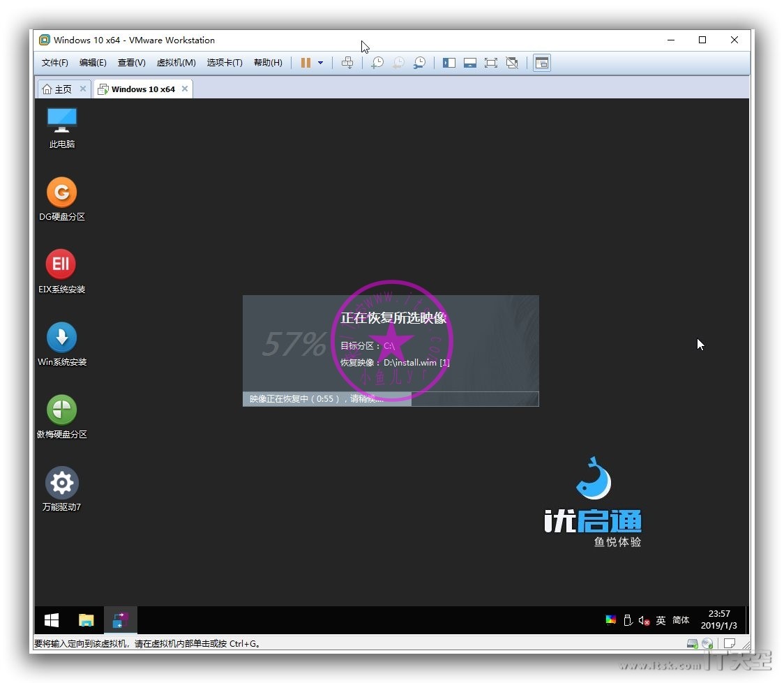The width and height of the screenshot is (784, 683).
Task: Click the 优启通 logo on desktop
Action: (x=593, y=502)
